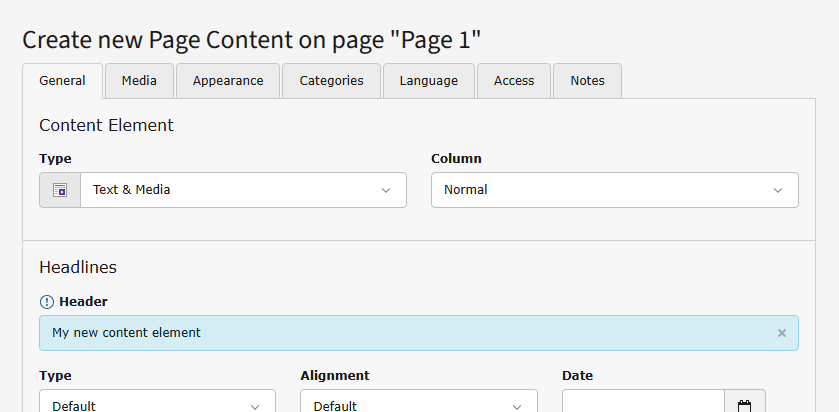Switch to the Notes tab
This screenshot has width=839, height=412.
click(587, 81)
